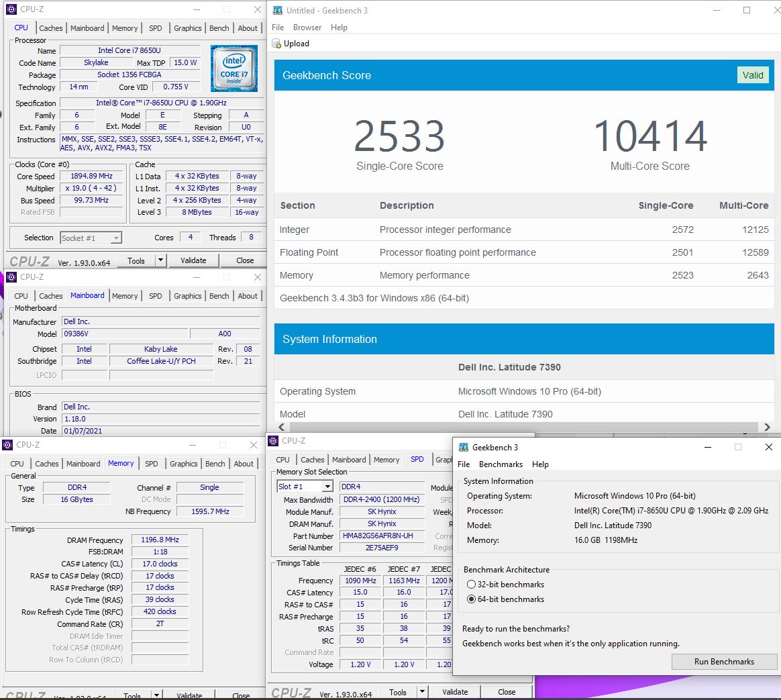Switch to the Caches tab in the SPD CPU-Z window
Image resolution: width=781 pixels, height=700 pixels.
(x=312, y=460)
